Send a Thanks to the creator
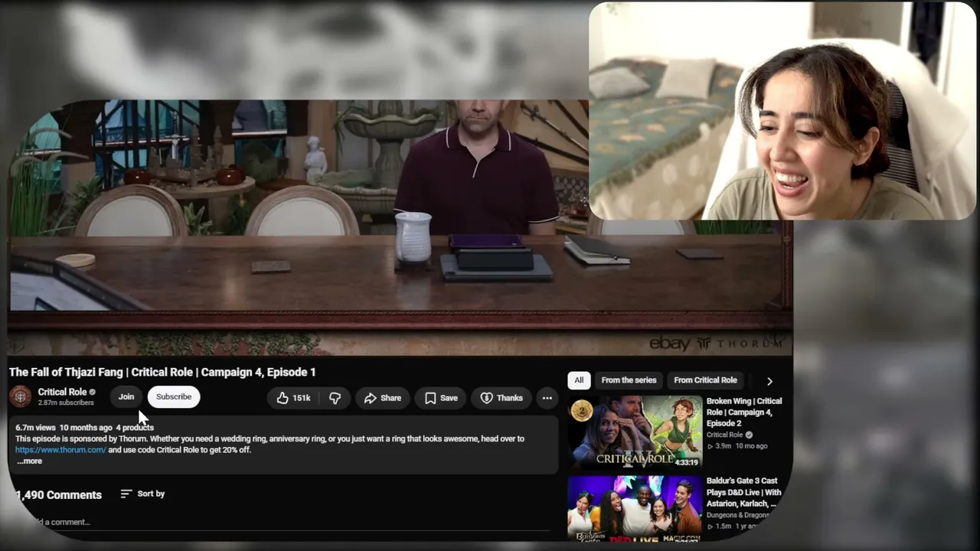The height and width of the screenshot is (551, 980). click(501, 398)
